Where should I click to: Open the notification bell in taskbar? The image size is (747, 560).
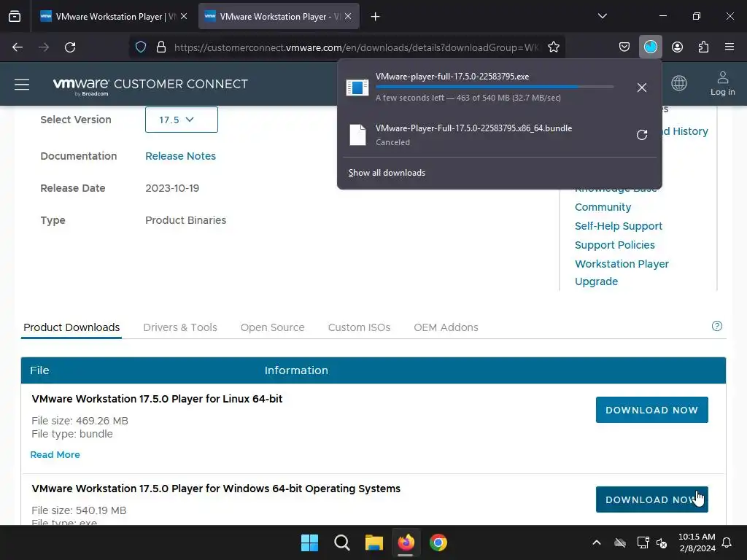(727, 542)
